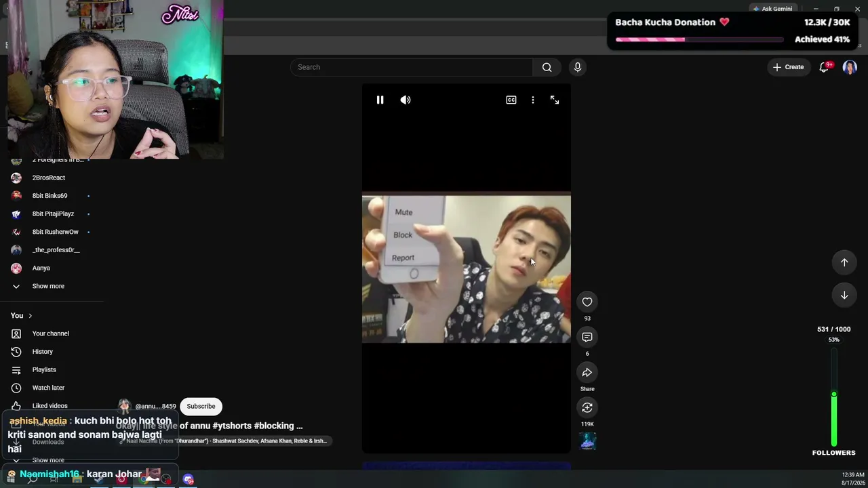Pause the playing Short
Viewport: 868px width, 488px height.
(380, 100)
